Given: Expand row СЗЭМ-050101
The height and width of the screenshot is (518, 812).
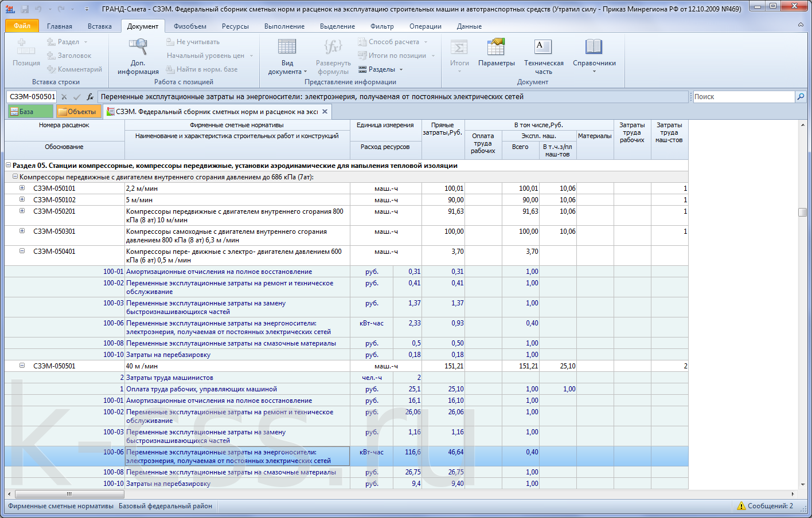Looking at the screenshot, I should 22,188.
